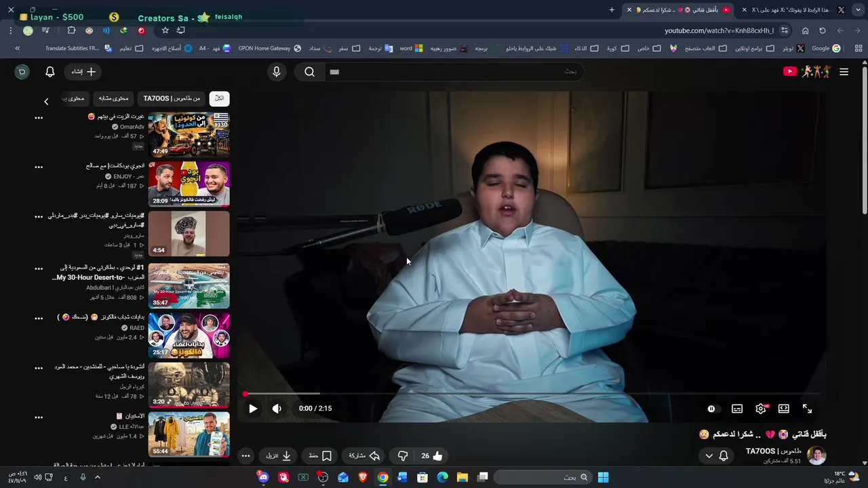Open the إنشاء create button
The image size is (868, 488).
(84, 72)
